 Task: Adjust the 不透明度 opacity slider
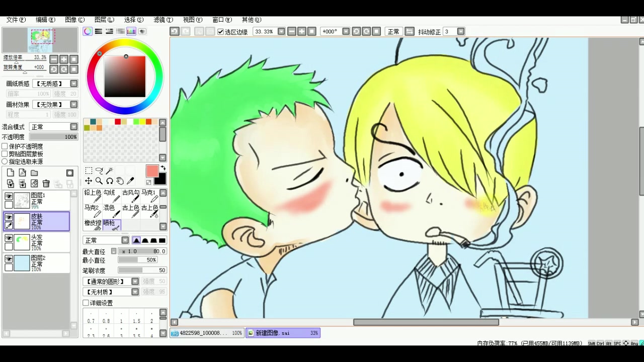(53, 137)
